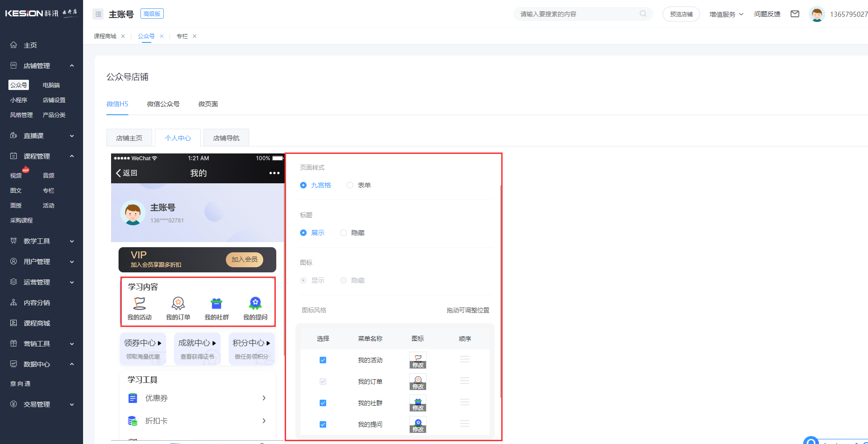Image resolution: width=868 pixels, height=444 pixels.
Task: Switch to the 店铺导航 tab
Action: click(x=226, y=138)
